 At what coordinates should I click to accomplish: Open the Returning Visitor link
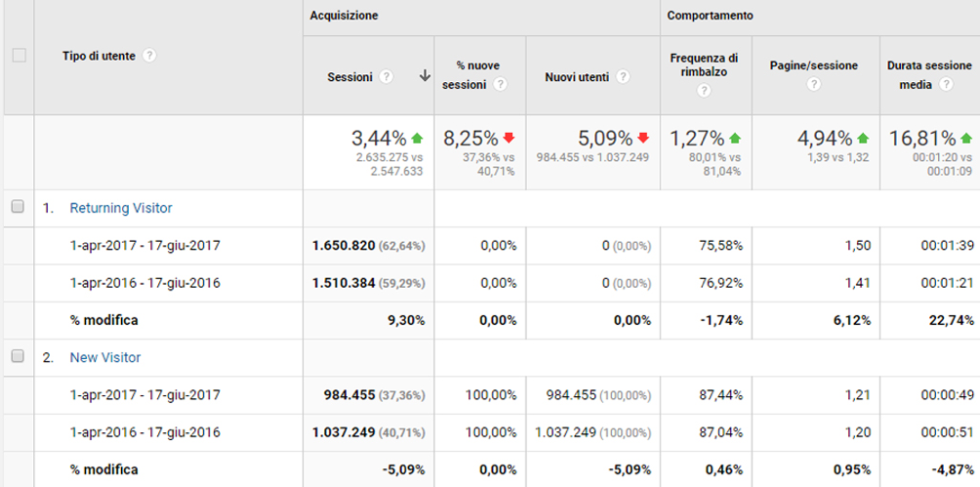pos(121,208)
